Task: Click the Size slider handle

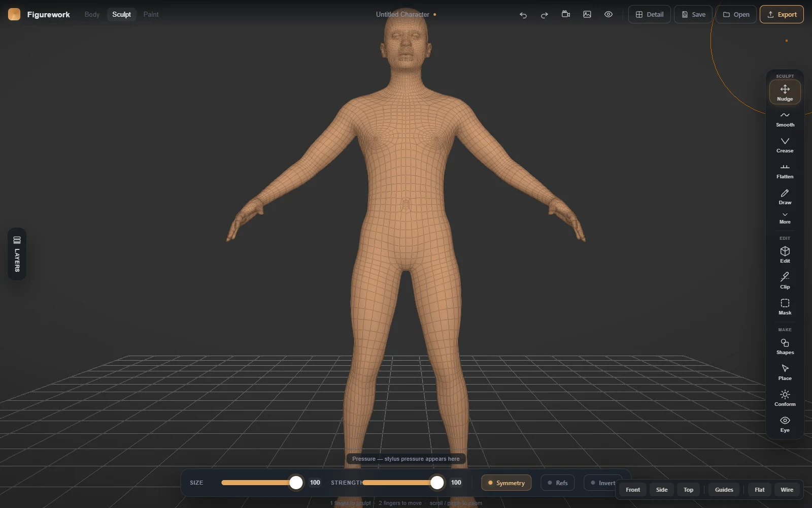Action: click(296, 483)
